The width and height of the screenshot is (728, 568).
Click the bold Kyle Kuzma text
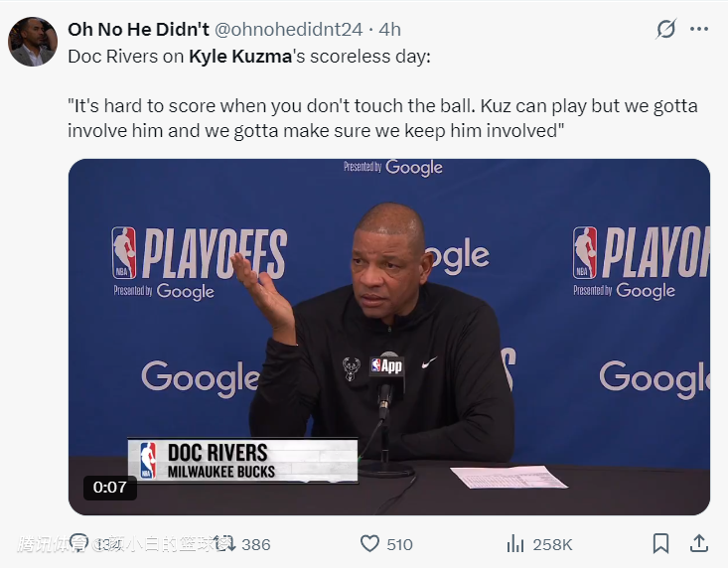240,56
